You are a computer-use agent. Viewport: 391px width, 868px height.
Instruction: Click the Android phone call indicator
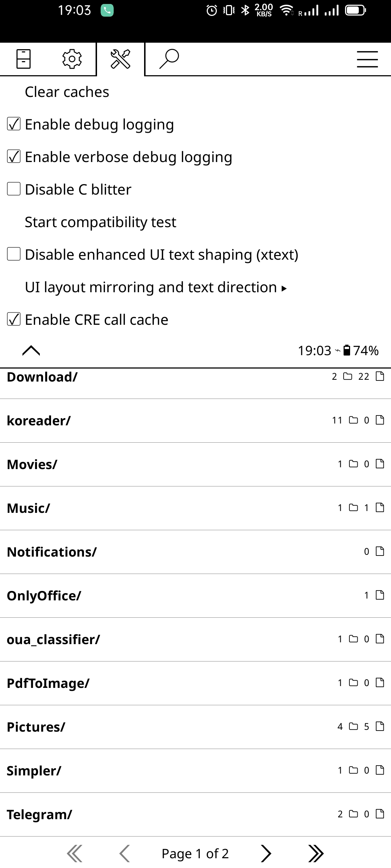(107, 10)
